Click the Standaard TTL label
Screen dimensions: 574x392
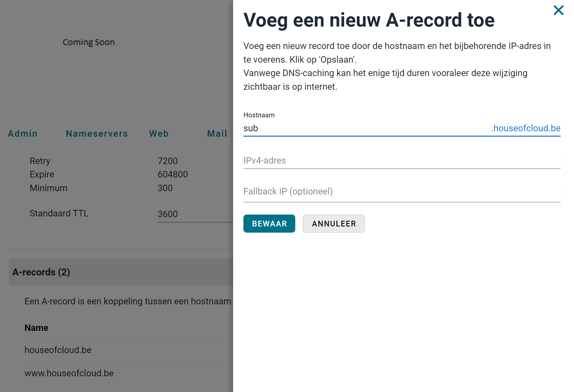tap(59, 213)
